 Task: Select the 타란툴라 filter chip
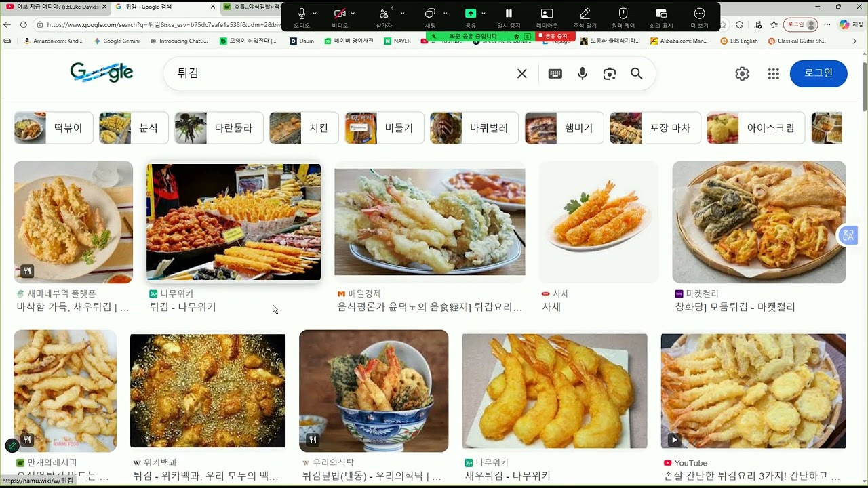(x=219, y=127)
